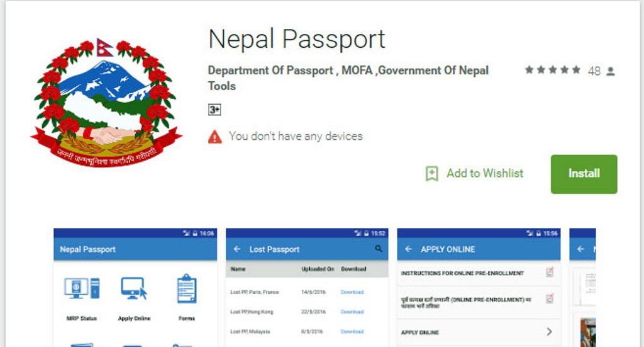
Task: Click the Lost Passport search magnifier icon
Action: coord(378,249)
